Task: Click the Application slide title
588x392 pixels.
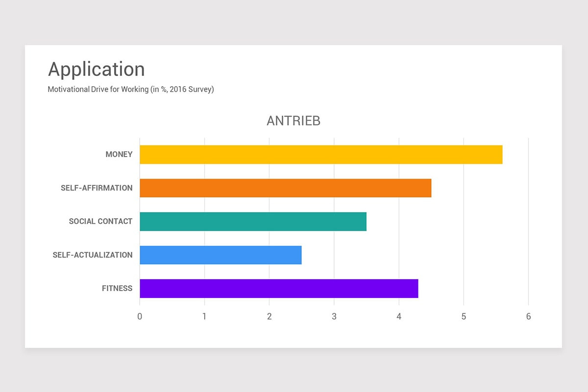Action: pyautogui.click(x=96, y=70)
